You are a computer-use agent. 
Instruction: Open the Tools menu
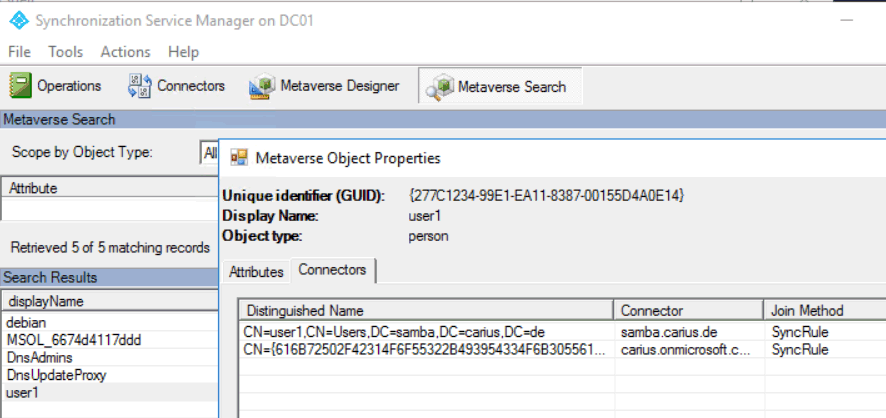(x=66, y=52)
